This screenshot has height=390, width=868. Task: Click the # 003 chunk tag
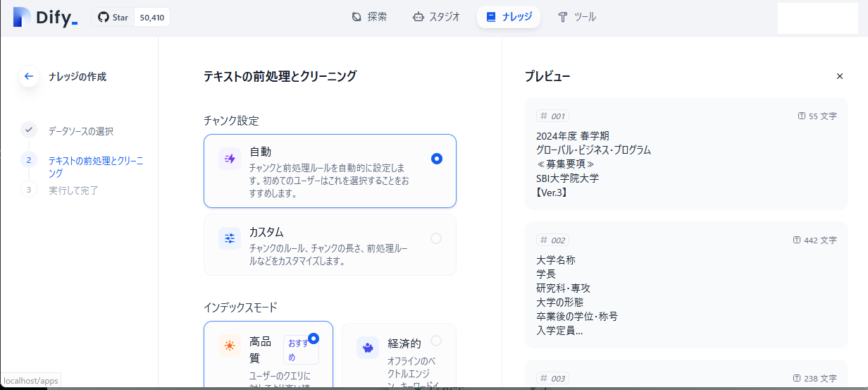(x=552, y=379)
